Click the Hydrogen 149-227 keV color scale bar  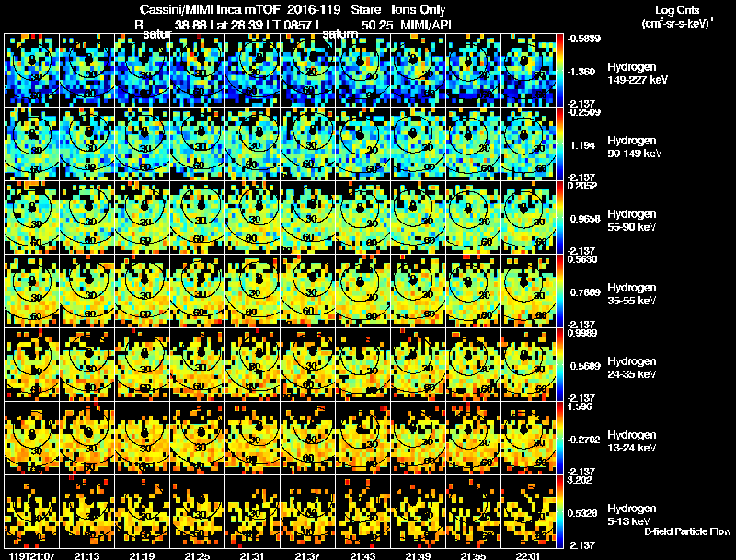point(559,70)
